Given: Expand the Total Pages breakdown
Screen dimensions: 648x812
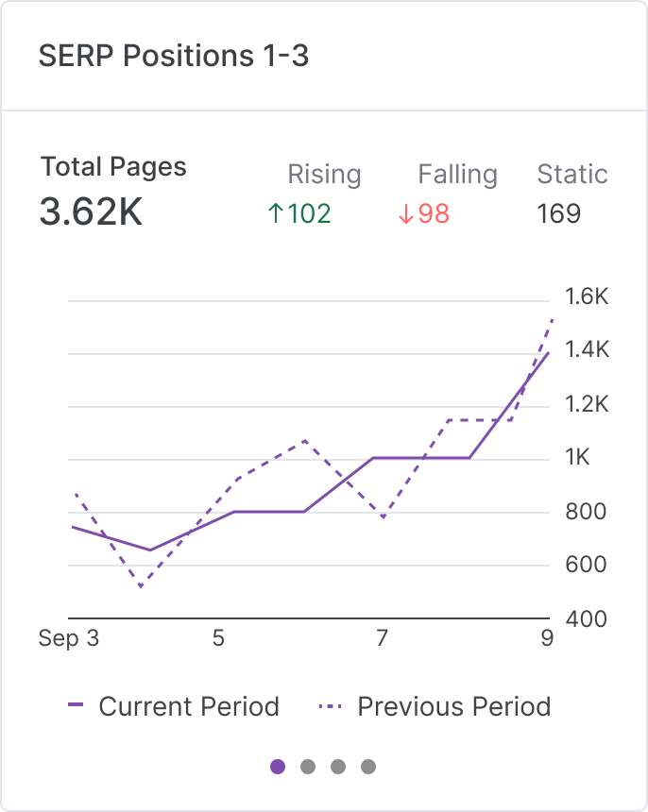Looking at the screenshot, I should (112, 167).
